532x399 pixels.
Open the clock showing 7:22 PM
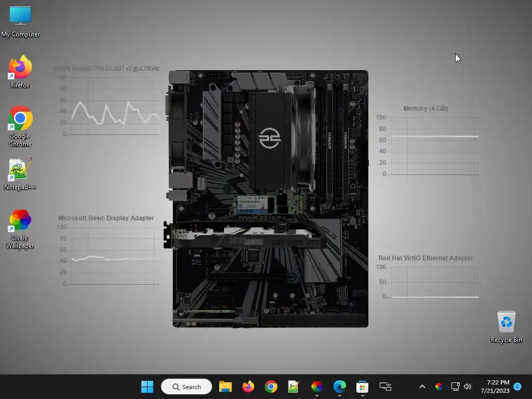coord(495,387)
